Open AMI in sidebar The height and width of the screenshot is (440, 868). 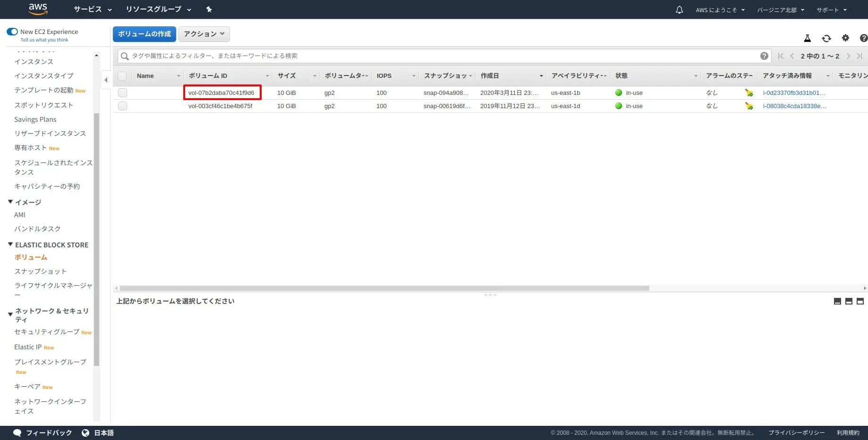click(20, 215)
